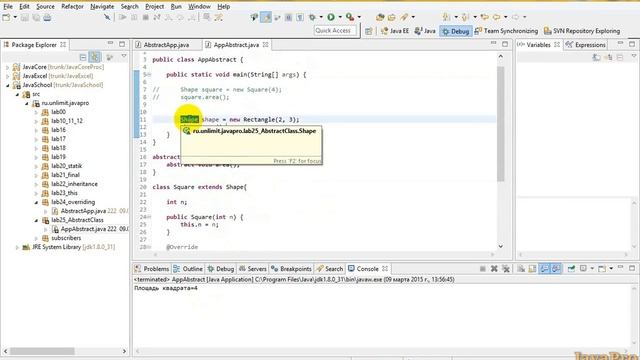
Task: Maximize the editor area
Action: 505,44
